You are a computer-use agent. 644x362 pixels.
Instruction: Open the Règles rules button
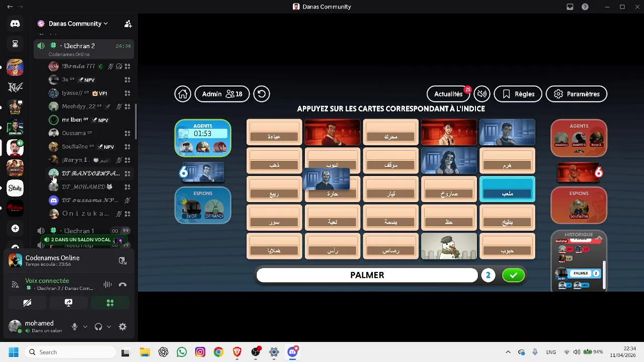[518, 94]
